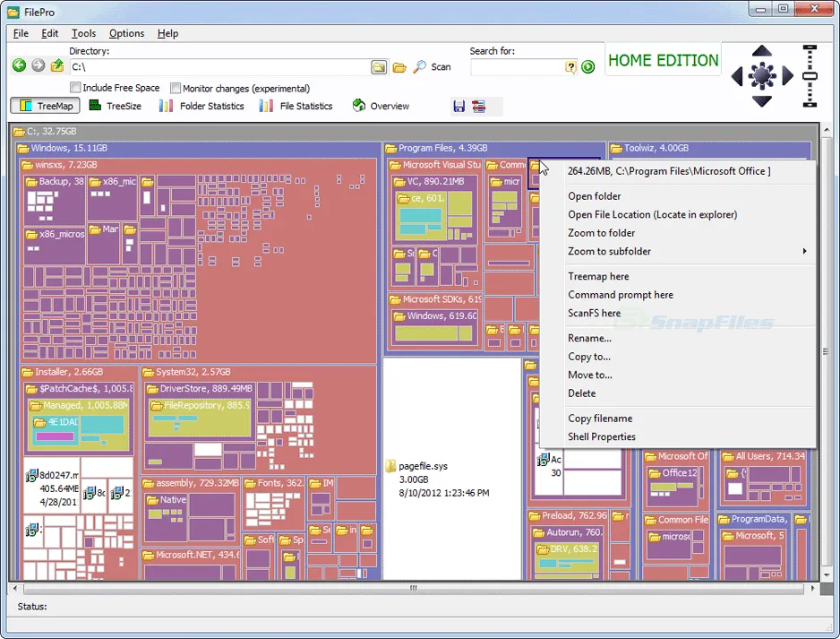The width and height of the screenshot is (840, 639).
Task: Click the zoom level slider handle
Action: [x=810, y=77]
